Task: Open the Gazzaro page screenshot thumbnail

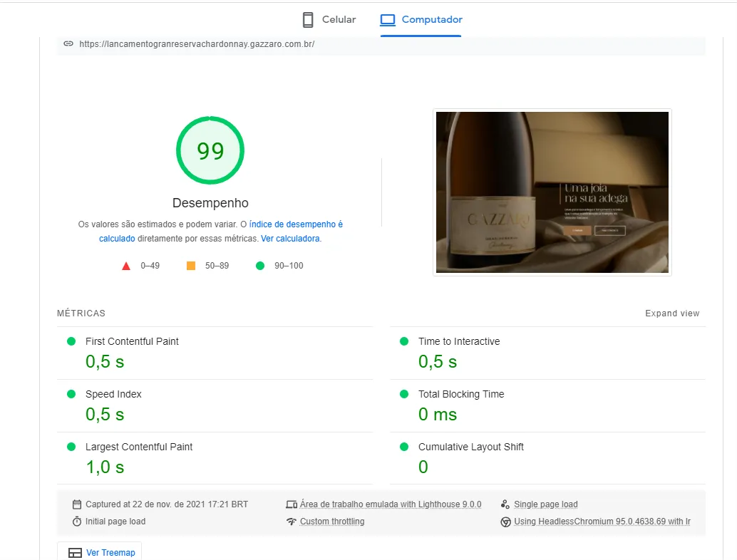Action: tap(552, 192)
